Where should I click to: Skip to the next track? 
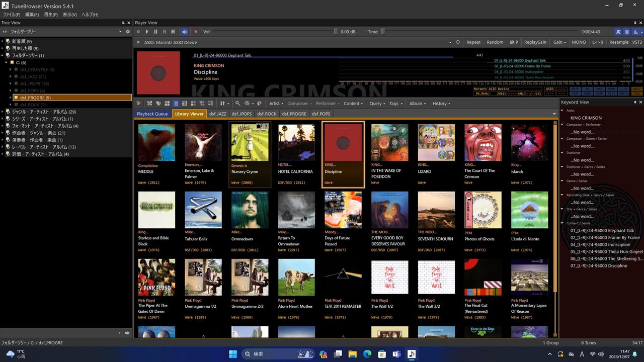tap(173, 32)
